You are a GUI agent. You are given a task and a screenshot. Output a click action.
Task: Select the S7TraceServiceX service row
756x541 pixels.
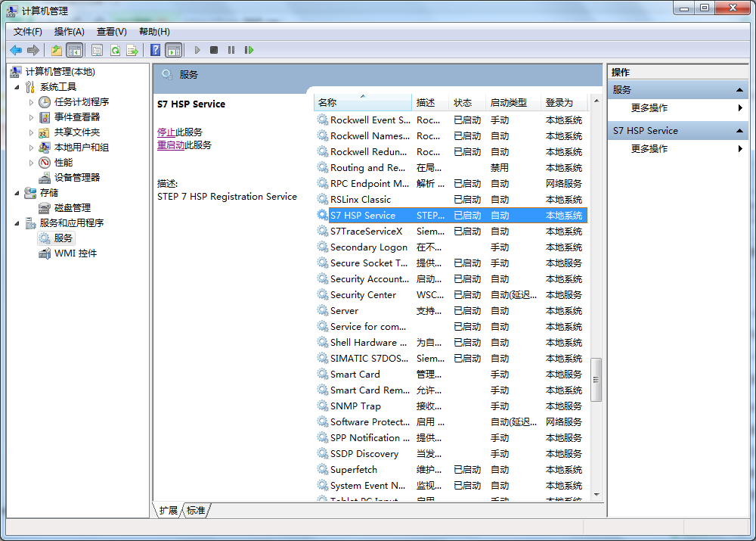pyautogui.click(x=451, y=232)
